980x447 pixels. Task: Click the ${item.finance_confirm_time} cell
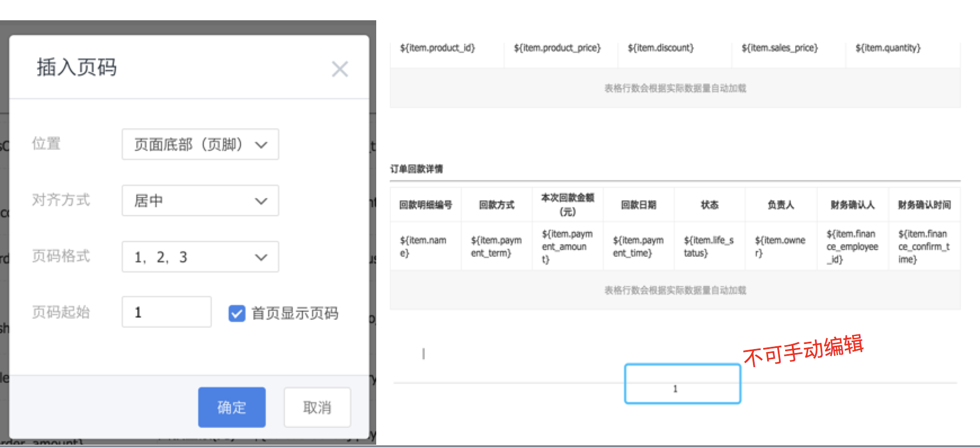click(x=925, y=247)
